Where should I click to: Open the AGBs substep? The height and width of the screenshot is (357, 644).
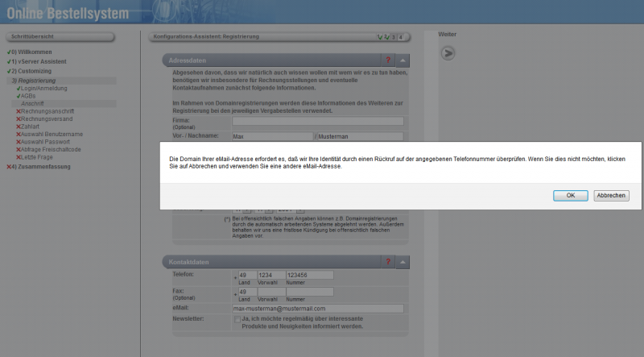pyautogui.click(x=28, y=96)
